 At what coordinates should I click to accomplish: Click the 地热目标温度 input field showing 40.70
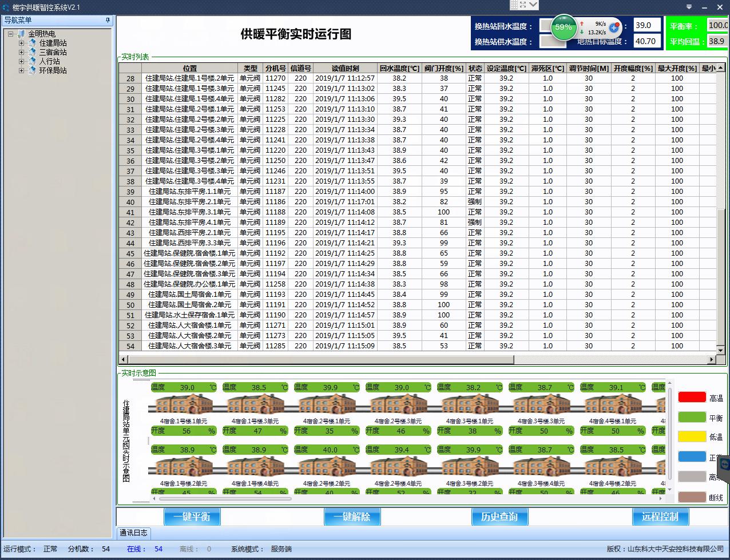(646, 41)
